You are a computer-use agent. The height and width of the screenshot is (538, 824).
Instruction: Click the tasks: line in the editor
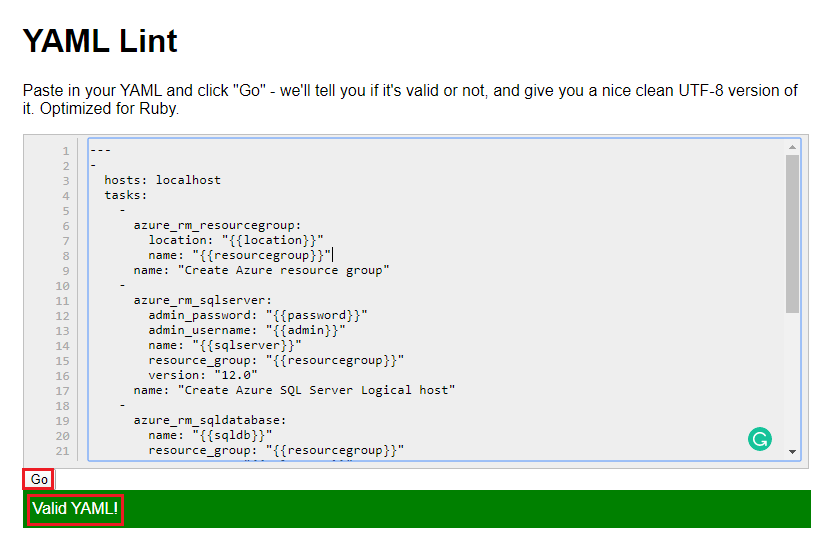[125, 195]
